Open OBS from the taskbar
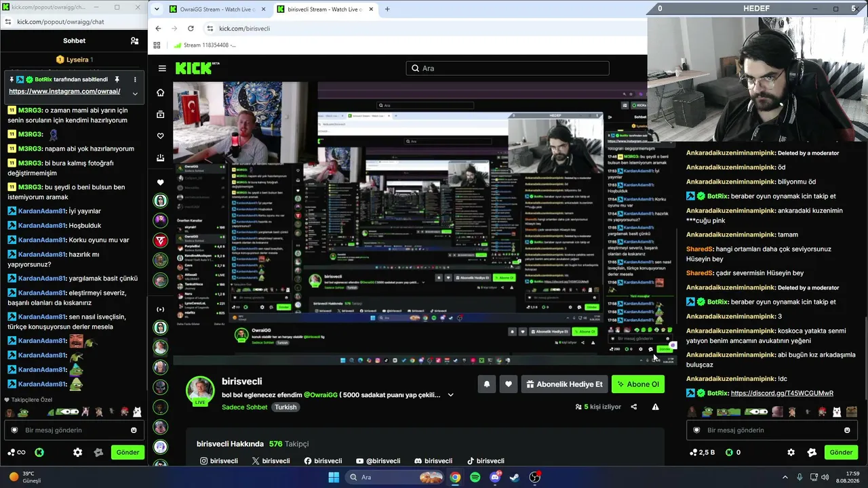 click(x=534, y=477)
